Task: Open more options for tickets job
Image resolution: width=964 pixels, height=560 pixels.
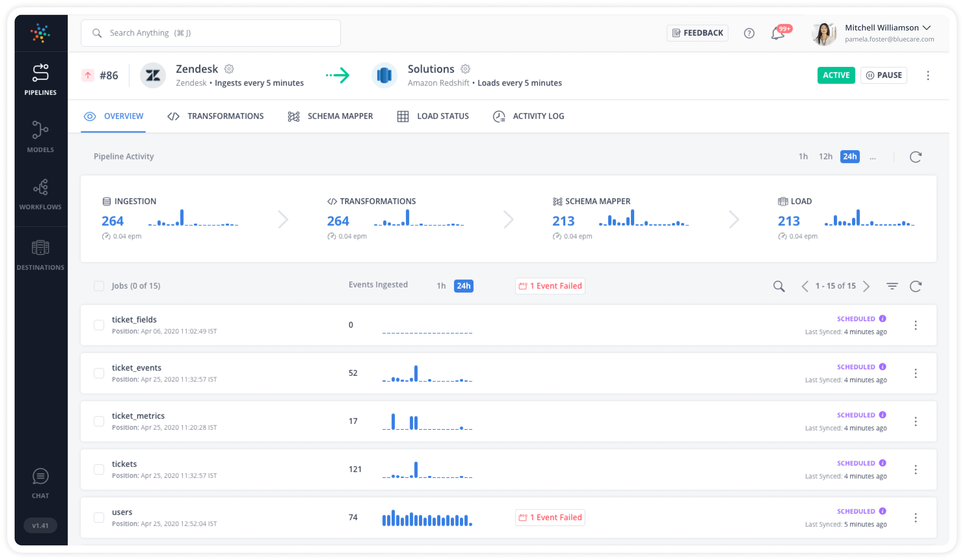Action: pos(915,469)
